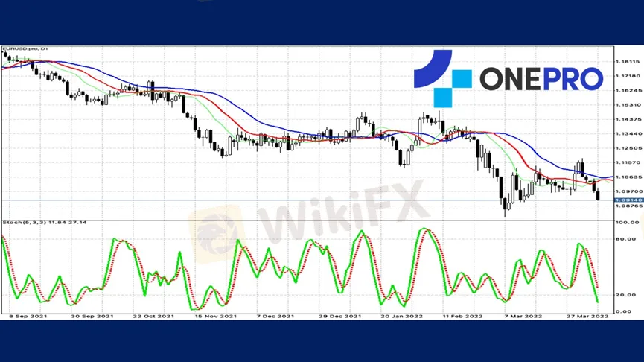Click the 1.18115 price axis label
The width and height of the screenshot is (644, 362).
tap(627, 62)
